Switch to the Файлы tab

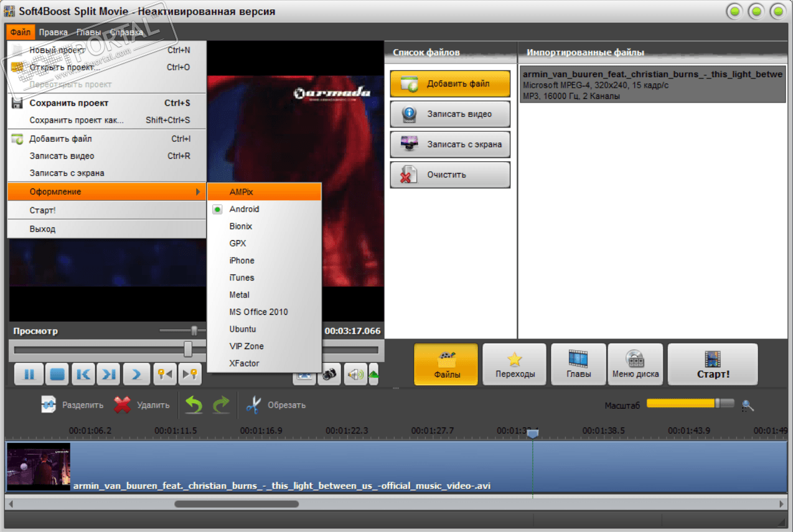pyautogui.click(x=446, y=365)
